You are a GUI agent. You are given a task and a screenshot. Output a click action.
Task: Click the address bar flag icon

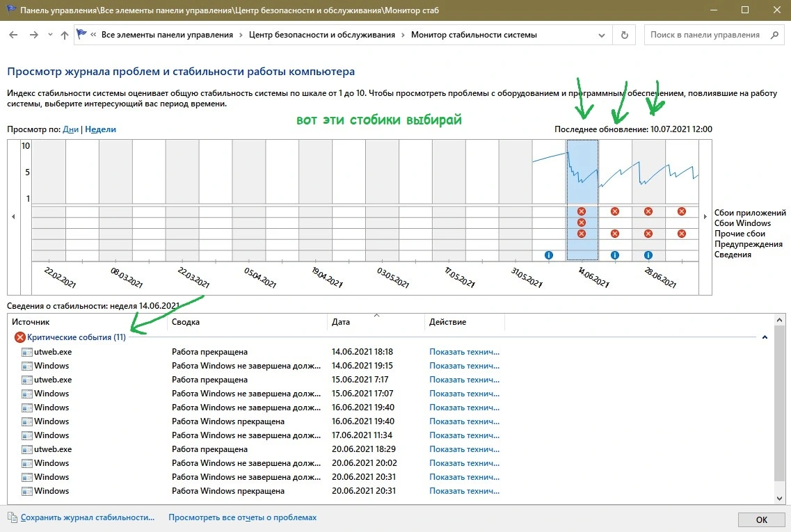81,34
